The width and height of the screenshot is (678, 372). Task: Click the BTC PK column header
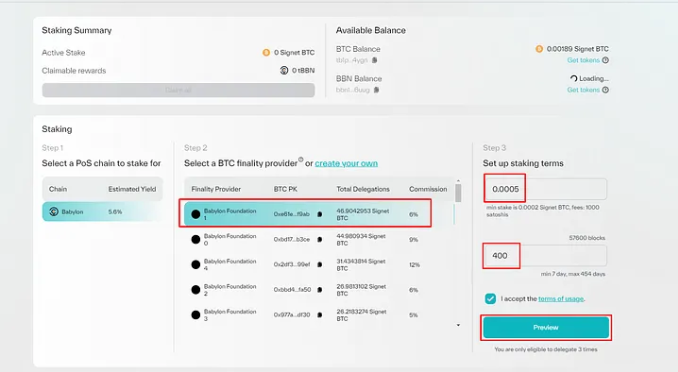(x=285, y=189)
